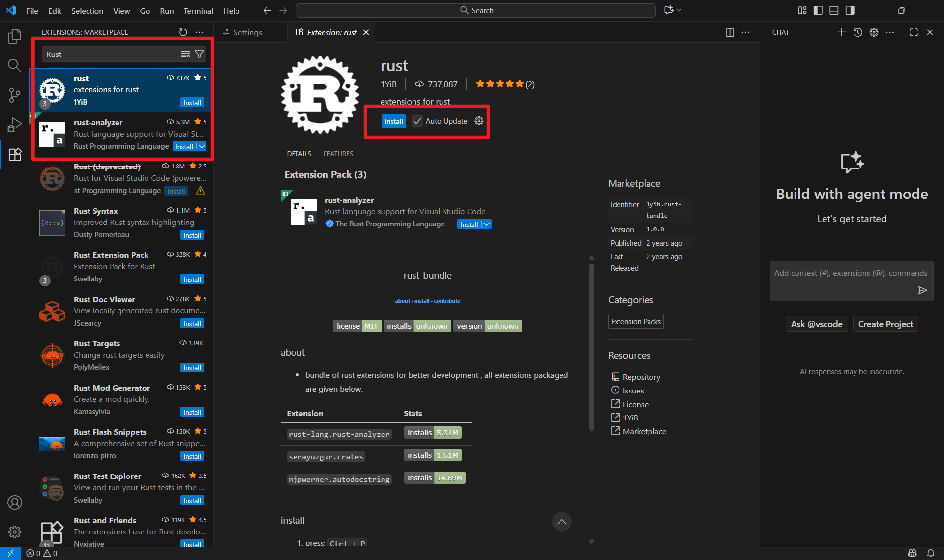Switch to the FEATURES tab

coord(338,154)
